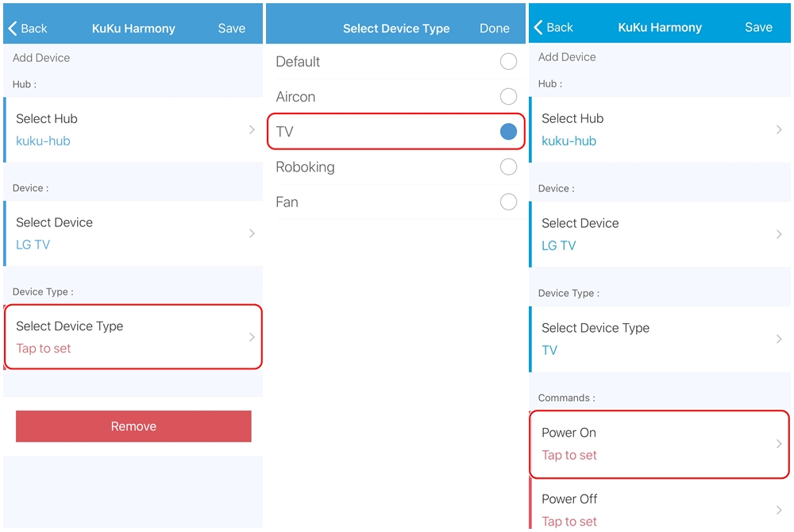
Task: Tap Save in the left screen header
Action: [x=231, y=29]
